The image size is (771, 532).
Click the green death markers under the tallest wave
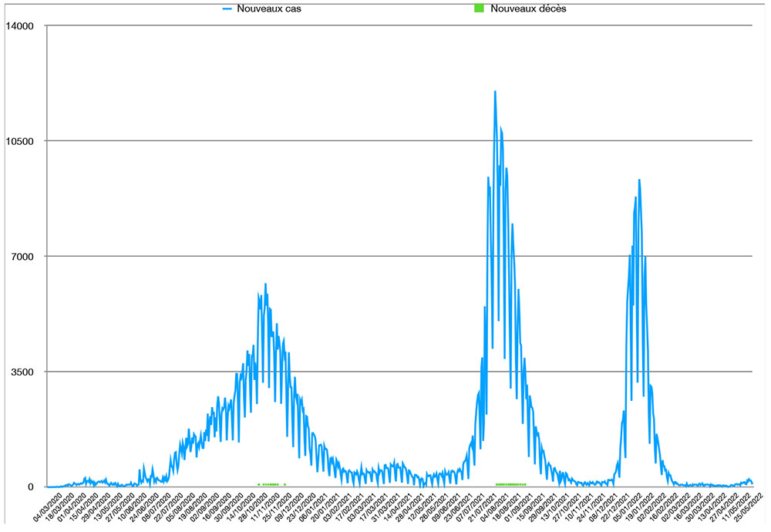510,484
